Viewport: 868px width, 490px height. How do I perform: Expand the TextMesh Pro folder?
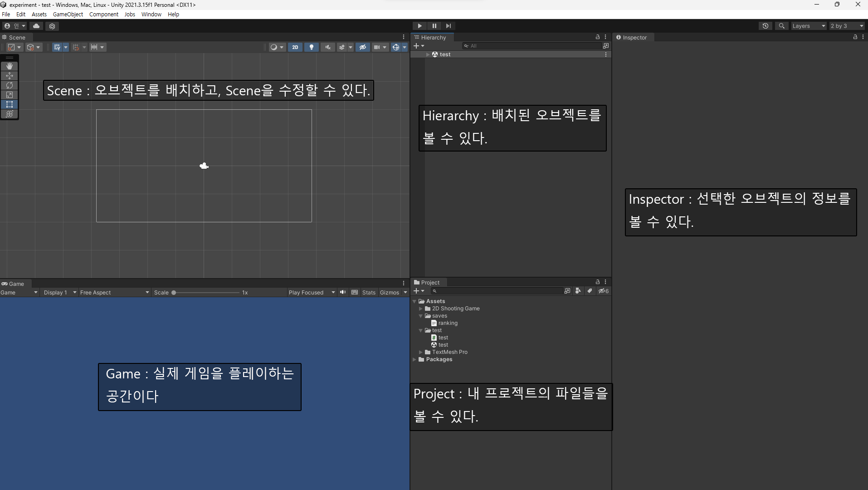421,352
